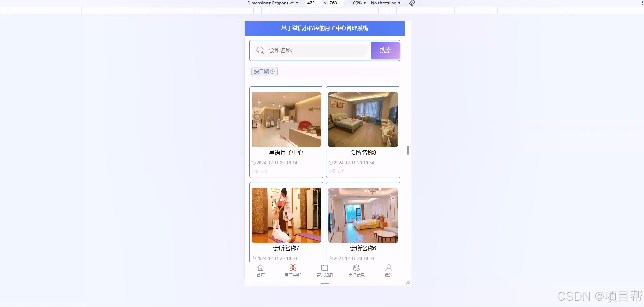The width and height of the screenshot is (644, 307).
Task: Click the magnifier icon in the search bar
Action: tap(260, 50)
